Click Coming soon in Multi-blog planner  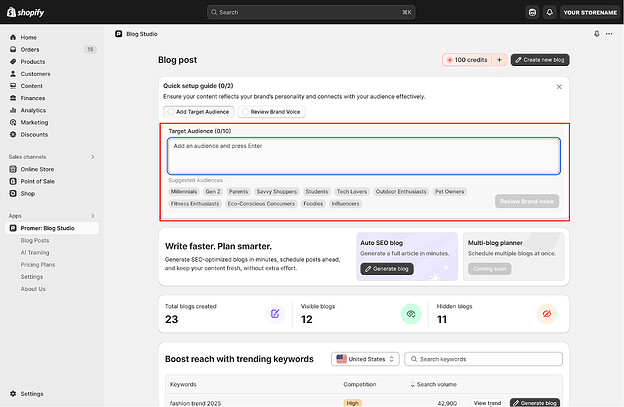[x=489, y=269]
